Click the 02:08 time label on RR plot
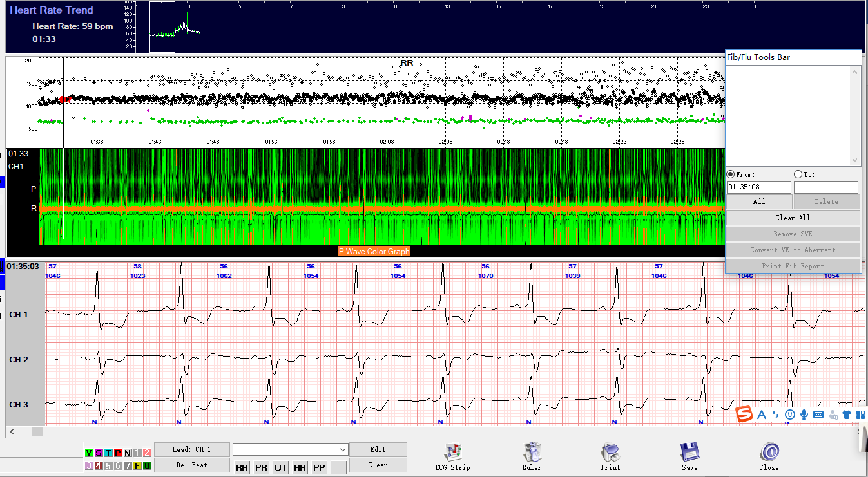 [446, 142]
